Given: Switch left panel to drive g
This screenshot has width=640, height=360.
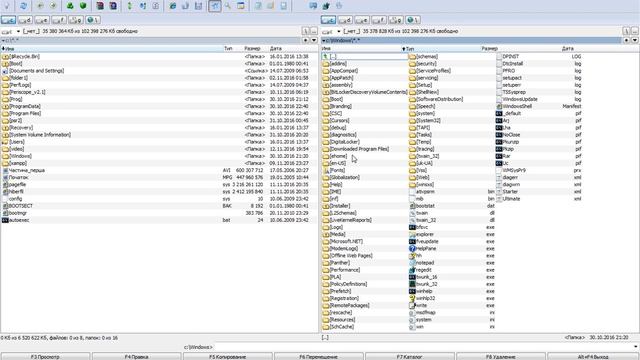Looking at the screenshot, I should coord(76,20).
